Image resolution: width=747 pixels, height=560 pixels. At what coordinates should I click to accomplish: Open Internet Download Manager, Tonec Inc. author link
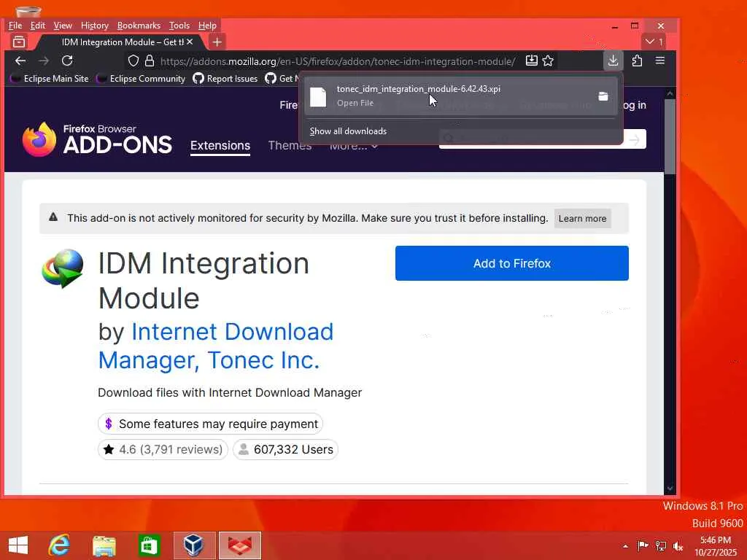(215, 346)
